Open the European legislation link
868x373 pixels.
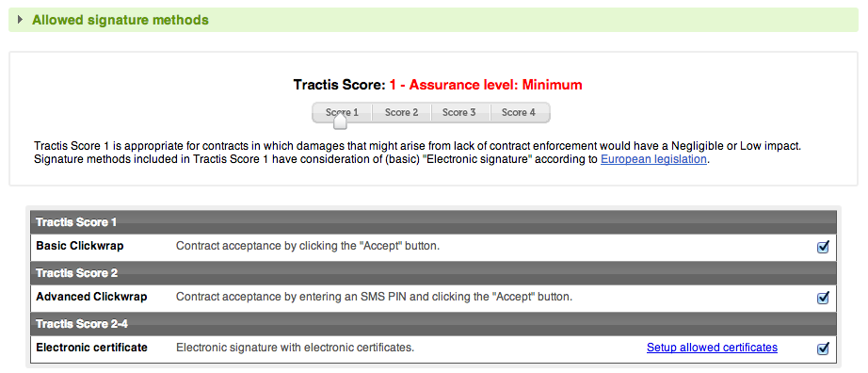(653, 159)
